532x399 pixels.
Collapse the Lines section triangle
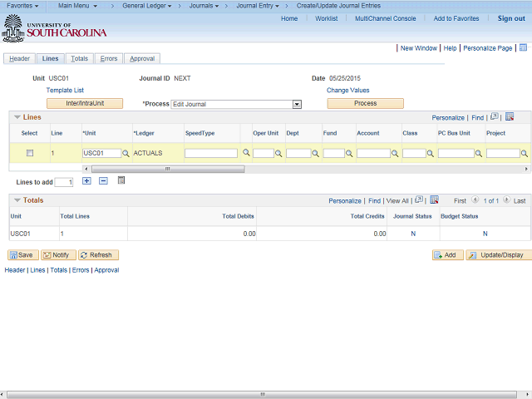(17, 117)
